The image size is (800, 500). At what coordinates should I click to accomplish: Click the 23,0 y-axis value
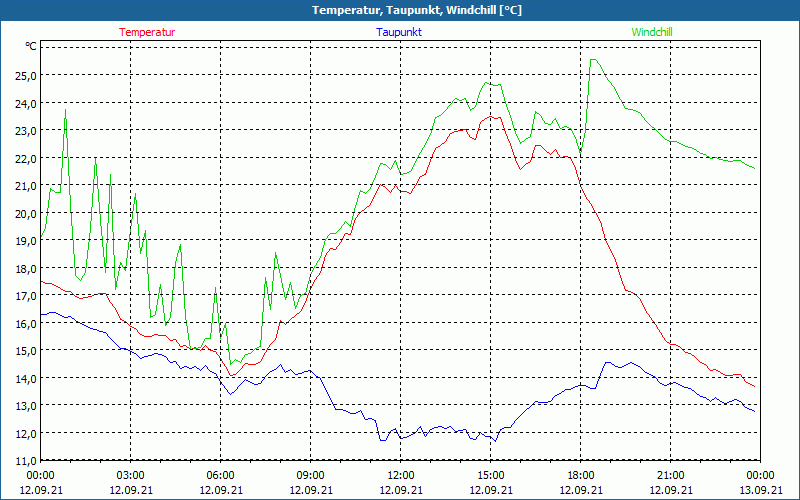[x=26, y=131]
